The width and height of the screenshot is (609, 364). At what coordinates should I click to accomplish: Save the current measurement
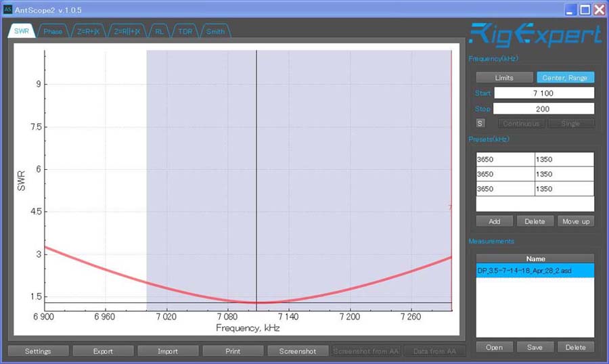[535, 347]
